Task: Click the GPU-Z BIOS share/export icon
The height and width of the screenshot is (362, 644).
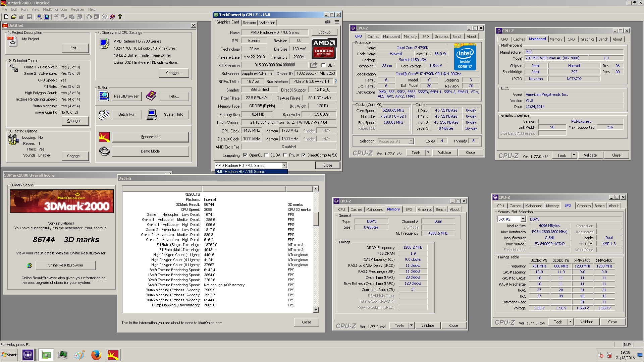Action: click(314, 65)
